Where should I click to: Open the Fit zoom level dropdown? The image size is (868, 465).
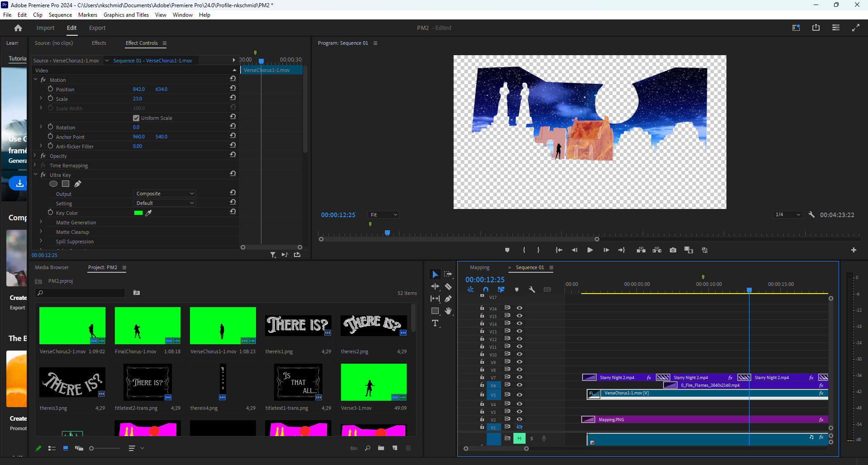[x=384, y=215]
